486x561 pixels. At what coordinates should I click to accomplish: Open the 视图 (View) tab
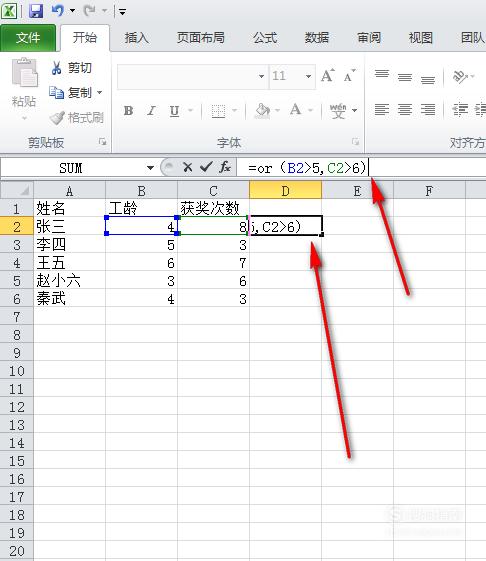pos(421,38)
